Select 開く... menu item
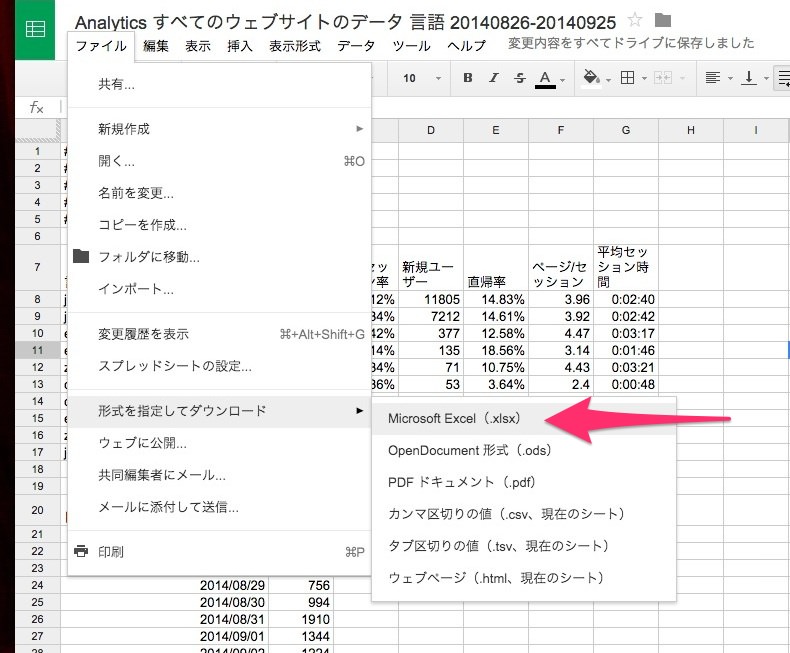Image resolution: width=790 pixels, height=653 pixels. click(x=220, y=161)
